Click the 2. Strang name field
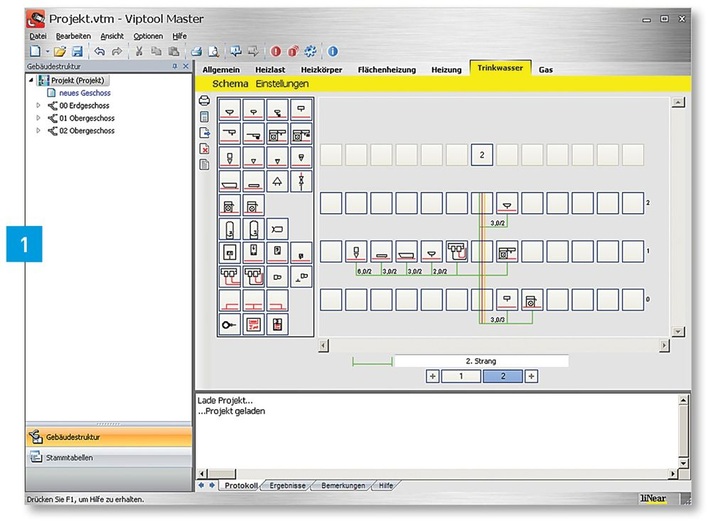728x525 pixels. [481, 360]
